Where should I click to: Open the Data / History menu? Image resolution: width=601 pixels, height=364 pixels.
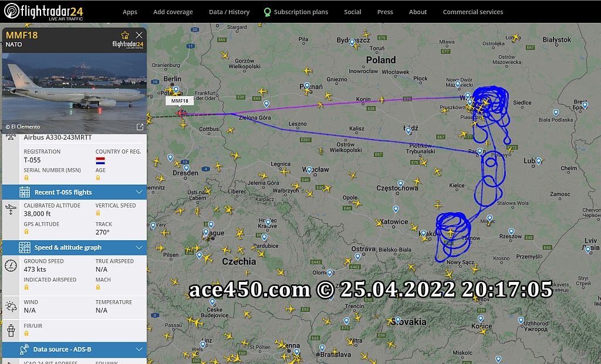pyautogui.click(x=229, y=12)
